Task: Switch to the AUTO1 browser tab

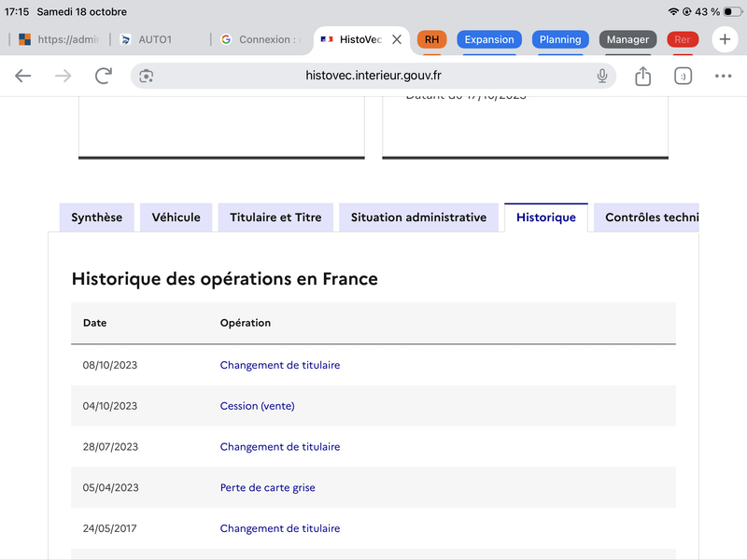Action: 159,40
